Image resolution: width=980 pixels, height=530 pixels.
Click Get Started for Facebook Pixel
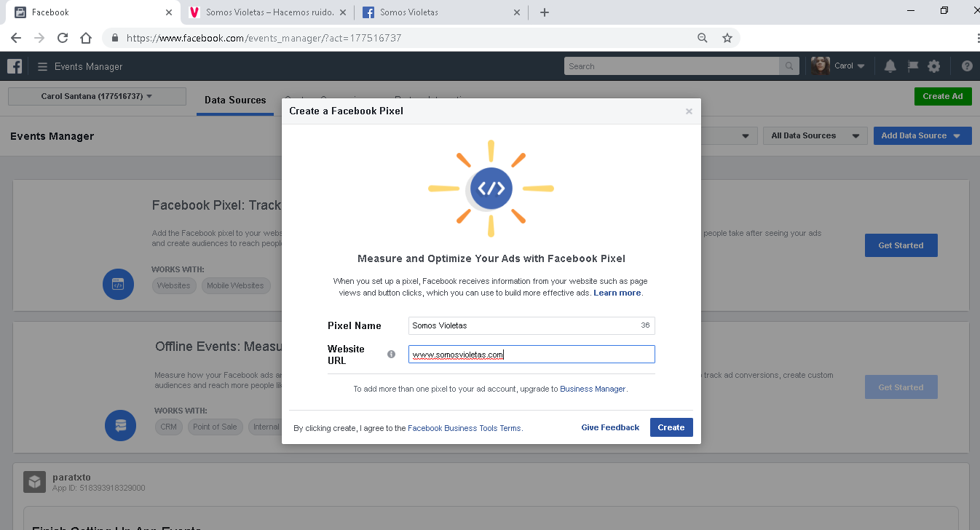pos(901,245)
